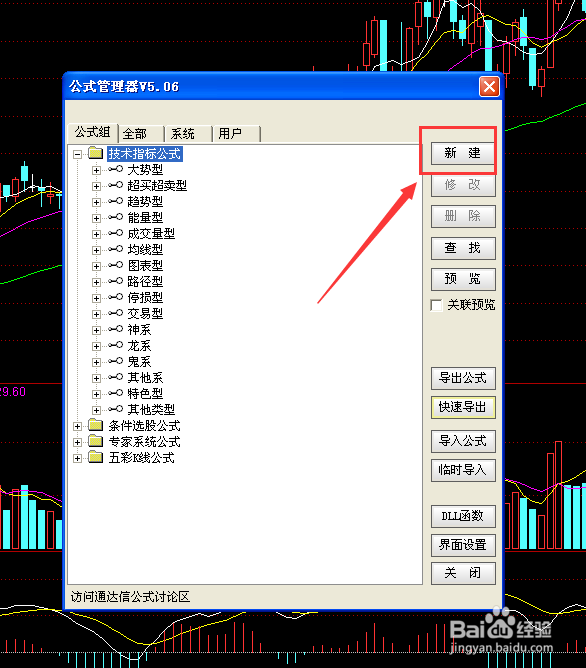Select the 龙系 tree item
This screenshot has width=586, height=668.
[139, 346]
